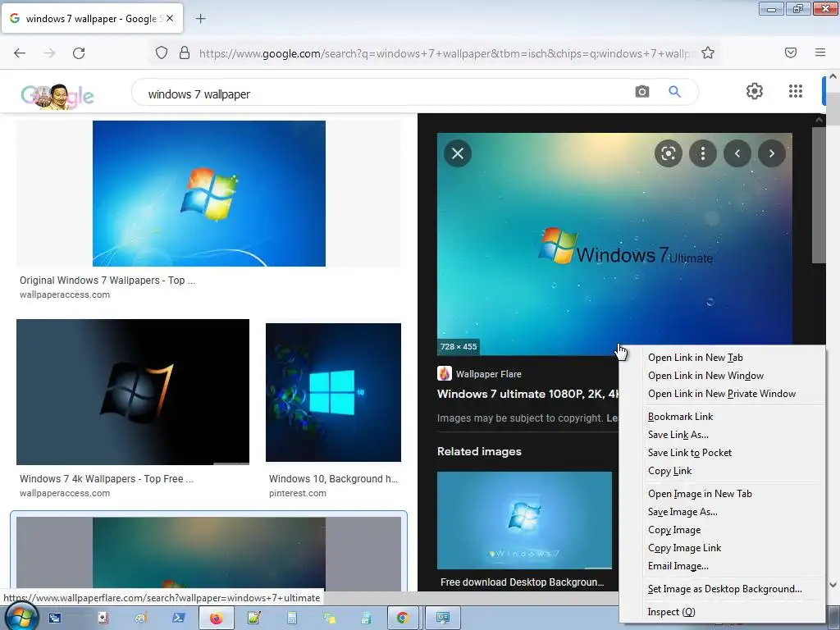Launch PowerShell from the taskbar
This screenshot has width=840, height=630.
coord(178,619)
